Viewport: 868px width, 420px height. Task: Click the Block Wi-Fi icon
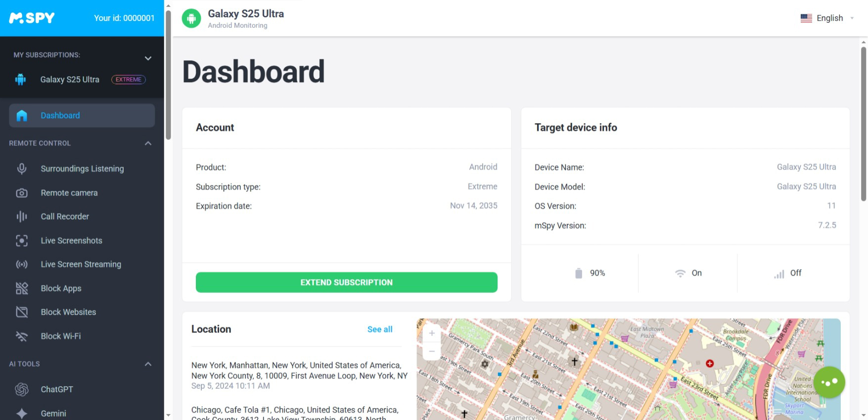(22, 336)
